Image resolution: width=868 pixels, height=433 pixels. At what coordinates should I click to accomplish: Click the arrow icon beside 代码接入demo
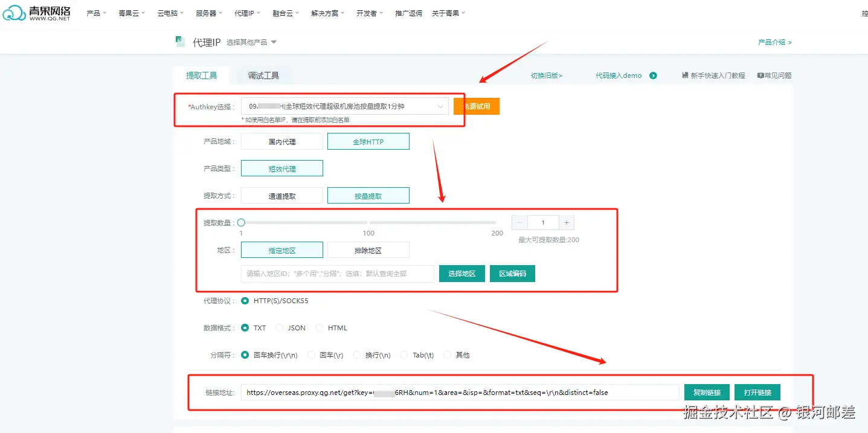[653, 75]
